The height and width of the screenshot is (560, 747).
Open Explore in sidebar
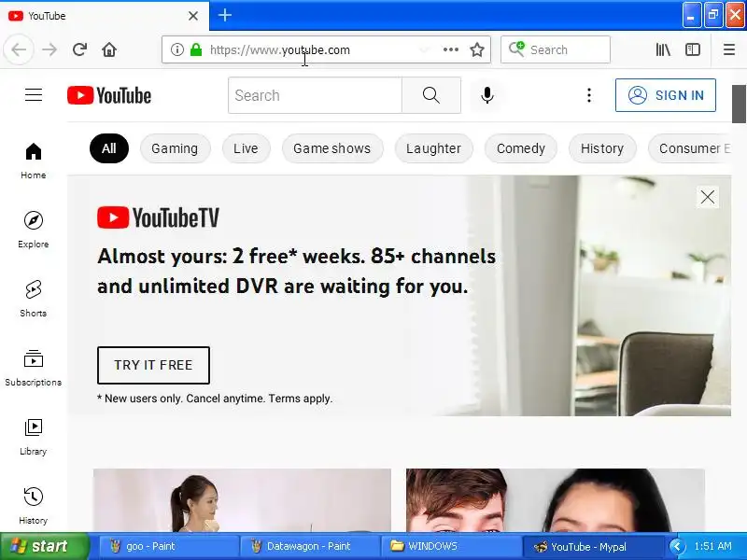click(x=34, y=230)
